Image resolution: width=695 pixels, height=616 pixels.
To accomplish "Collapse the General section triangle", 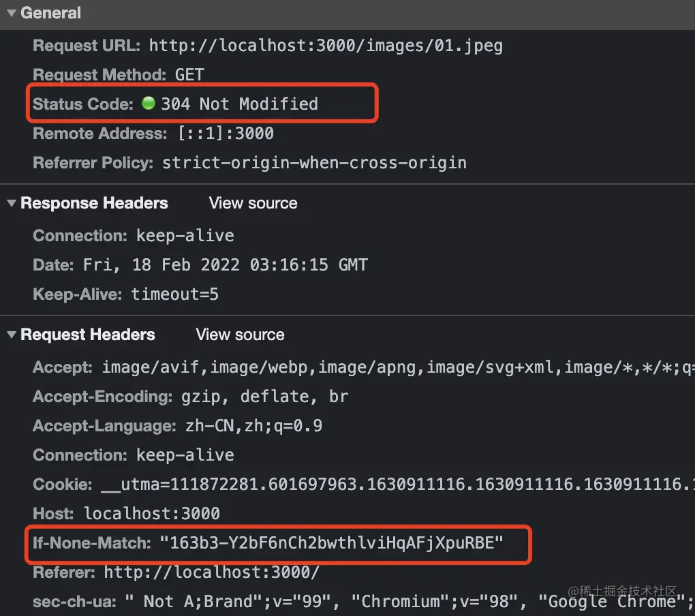I will point(12,13).
